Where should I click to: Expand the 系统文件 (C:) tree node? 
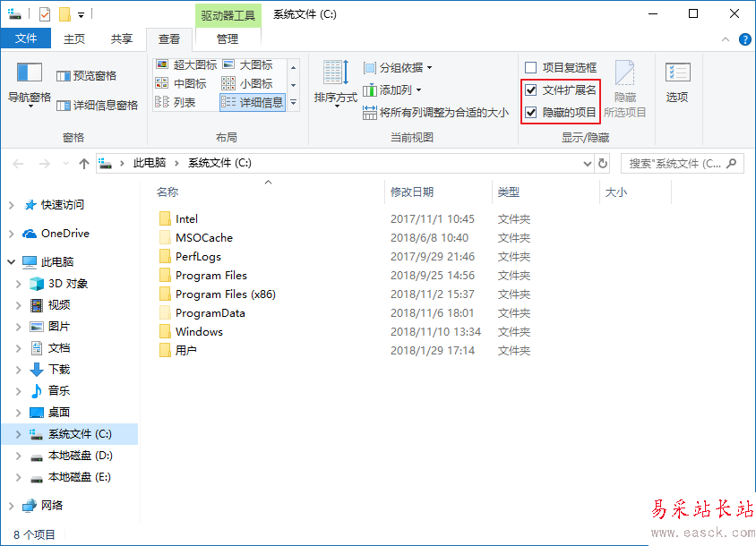18,434
